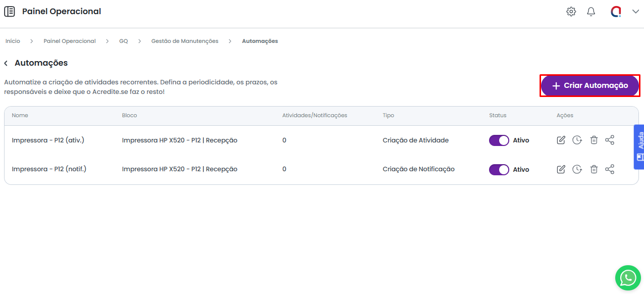
Task: Open the WhatsApp chat button
Action: pyautogui.click(x=628, y=277)
